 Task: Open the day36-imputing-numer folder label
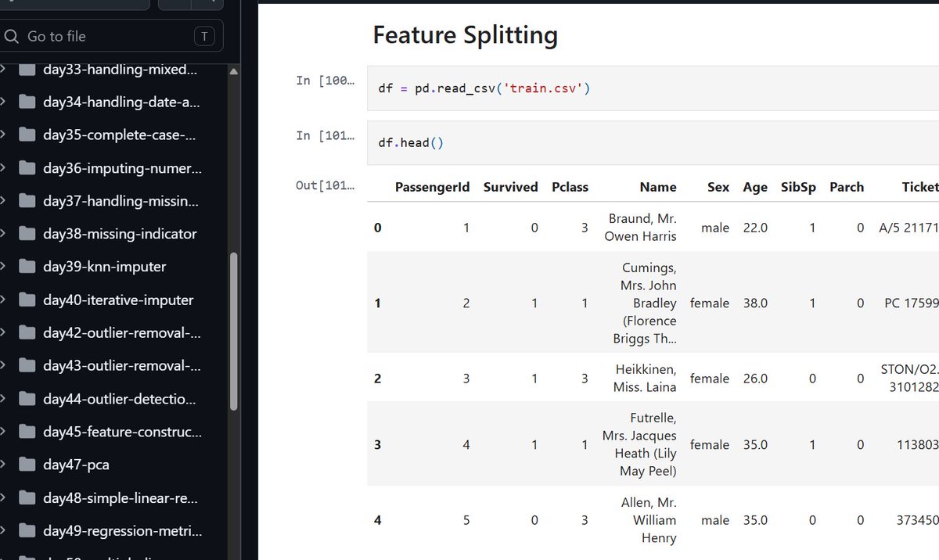pyautogui.click(x=122, y=168)
